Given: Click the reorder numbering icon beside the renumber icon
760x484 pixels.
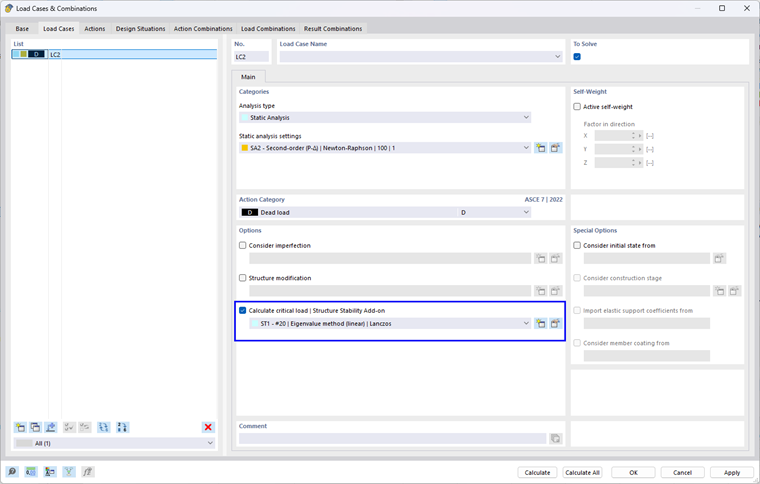Looking at the screenshot, I should click(122, 427).
